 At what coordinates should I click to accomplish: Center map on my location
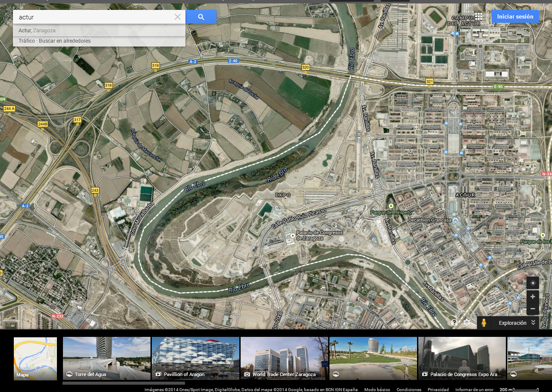coord(533,283)
